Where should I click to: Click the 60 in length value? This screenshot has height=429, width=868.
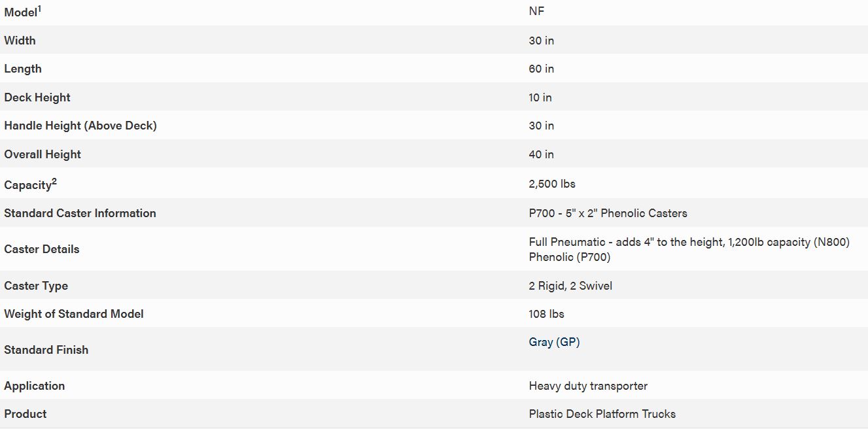(541, 69)
